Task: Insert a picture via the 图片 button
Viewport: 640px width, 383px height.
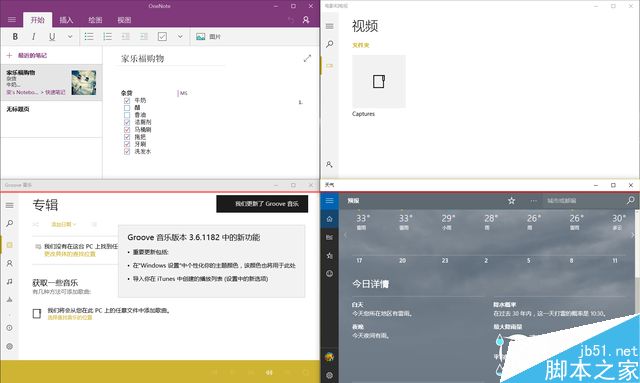Action: [x=208, y=37]
